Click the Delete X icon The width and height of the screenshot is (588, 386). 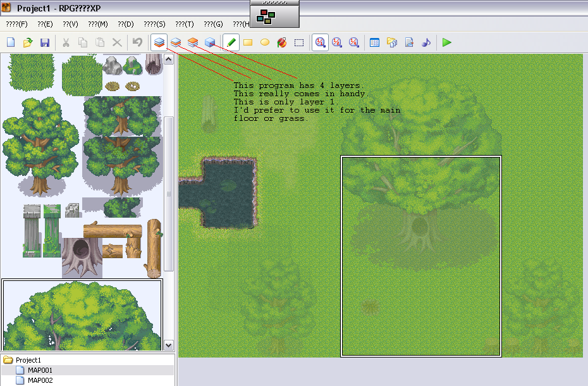click(117, 42)
